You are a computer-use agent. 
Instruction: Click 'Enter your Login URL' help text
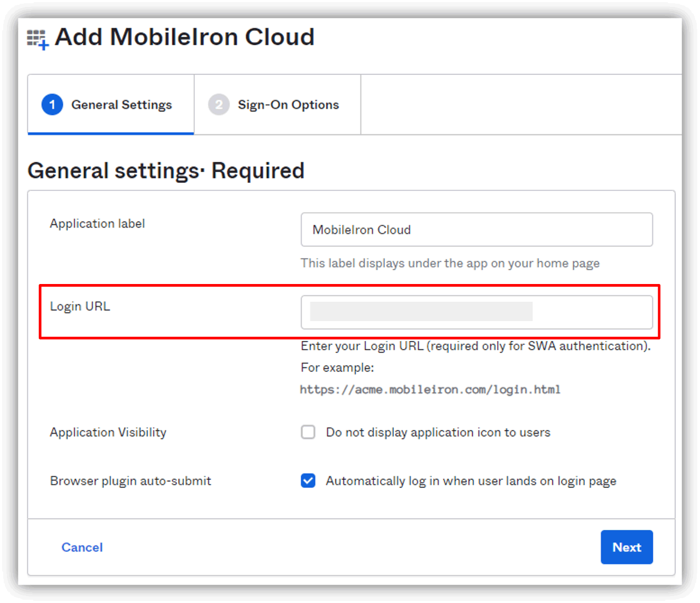pyautogui.click(x=476, y=346)
